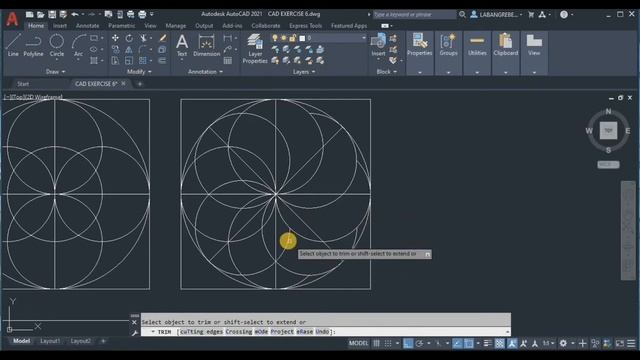The height and width of the screenshot is (360, 640).
Task: Click the Undo arrow icon
Action: (x=75, y=14)
